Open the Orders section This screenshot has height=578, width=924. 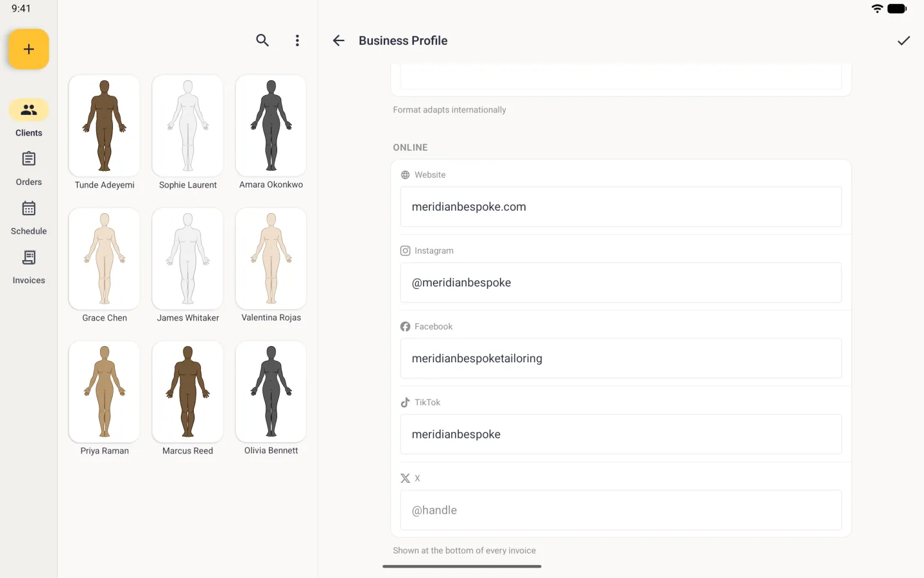point(29,168)
